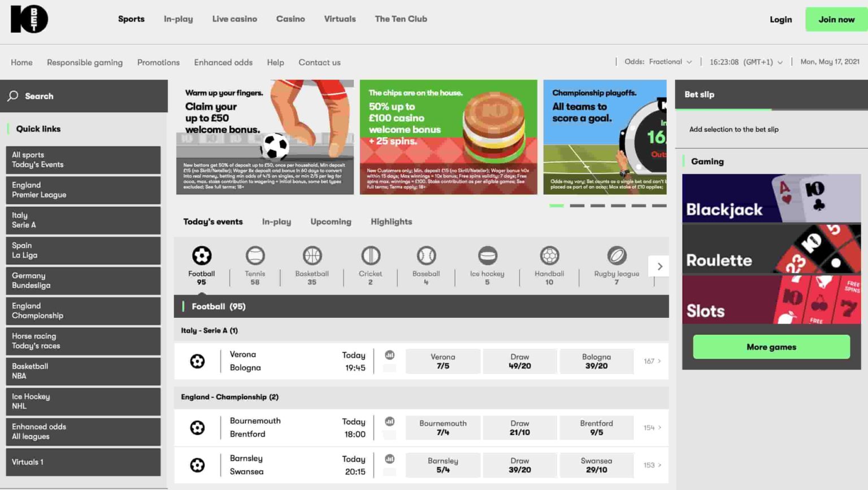Jump to first banner carousel indicator
This screenshot has width=868, height=490.
coord(557,206)
